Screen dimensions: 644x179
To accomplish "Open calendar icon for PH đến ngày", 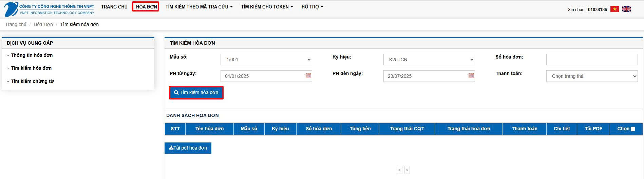I will tap(471, 76).
